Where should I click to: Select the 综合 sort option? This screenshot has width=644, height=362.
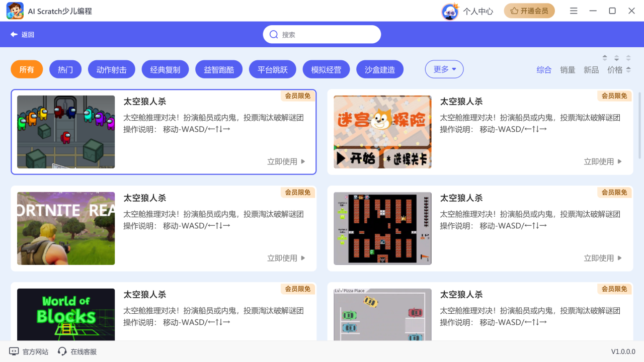(x=544, y=70)
